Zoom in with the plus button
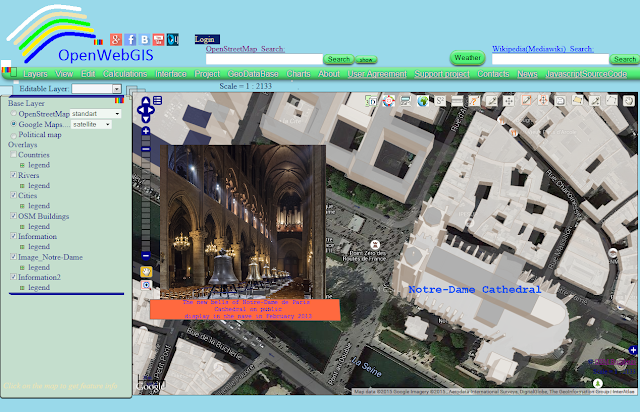This screenshot has height=412, width=640. [x=146, y=131]
